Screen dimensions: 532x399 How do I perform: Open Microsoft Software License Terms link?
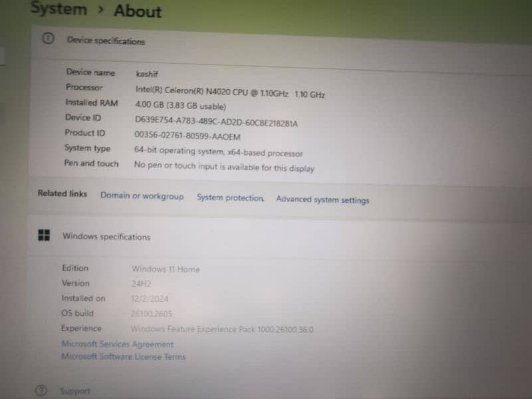[x=124, y=356]
